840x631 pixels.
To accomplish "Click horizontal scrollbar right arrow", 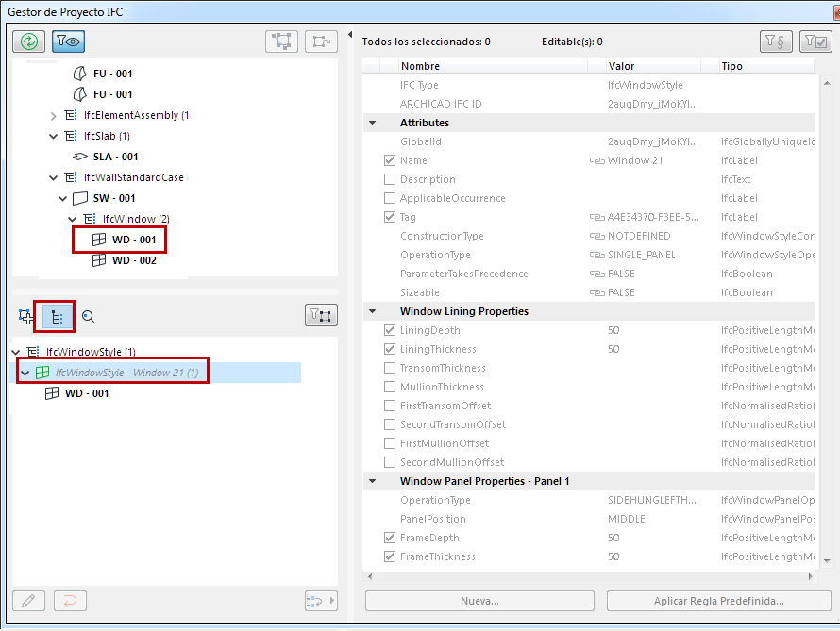I will 810,577.
